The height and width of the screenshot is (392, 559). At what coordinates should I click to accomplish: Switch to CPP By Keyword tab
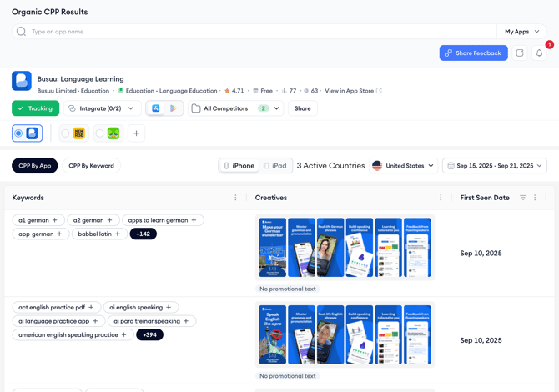coord(91,166)
